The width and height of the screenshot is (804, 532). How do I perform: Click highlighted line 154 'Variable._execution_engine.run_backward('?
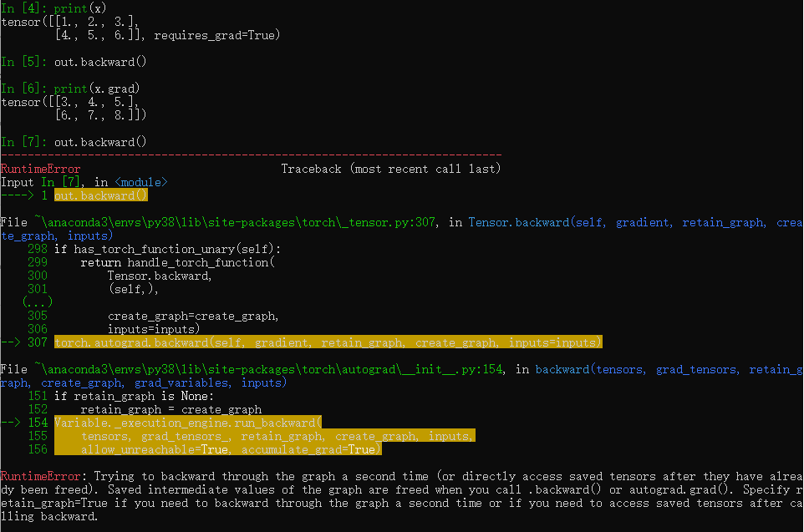tap(188, 423)
